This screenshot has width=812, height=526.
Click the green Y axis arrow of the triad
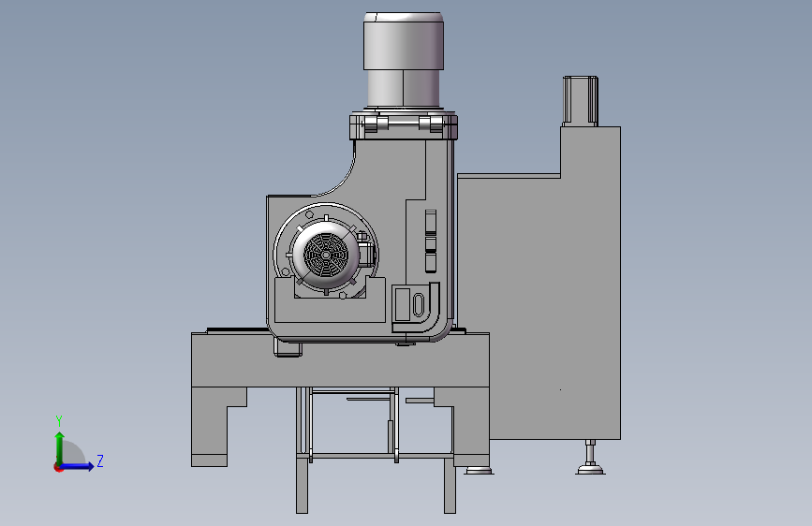60,447
